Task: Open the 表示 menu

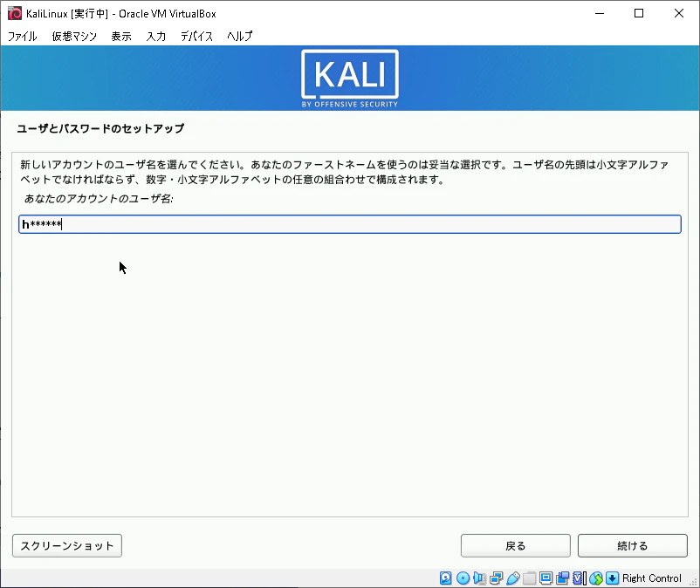Action: 121,36
